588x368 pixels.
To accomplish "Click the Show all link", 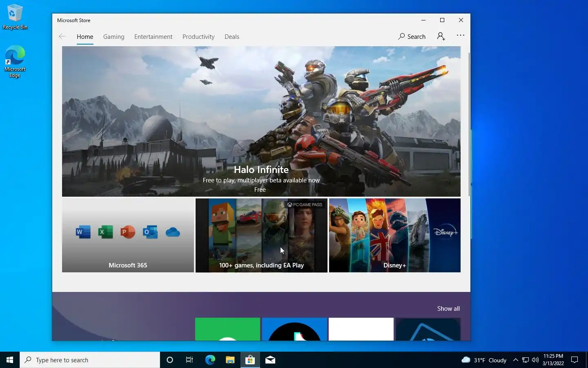I will [448, 309].
